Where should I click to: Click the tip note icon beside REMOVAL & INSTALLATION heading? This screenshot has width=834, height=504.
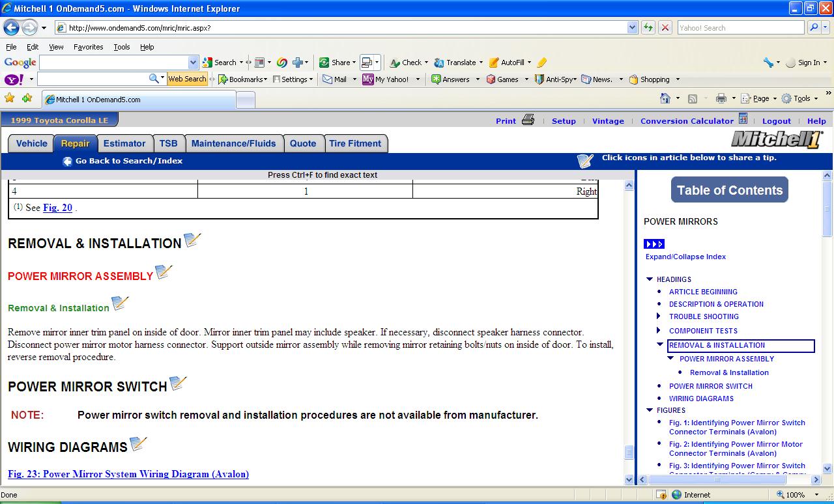tap(192, 240)
